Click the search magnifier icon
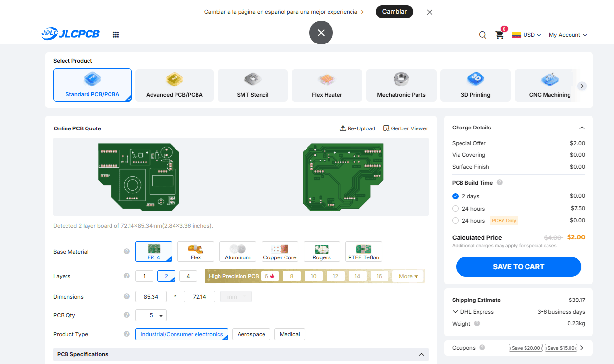The height and width of the screenshot is (364, 614). click(482, 35)
